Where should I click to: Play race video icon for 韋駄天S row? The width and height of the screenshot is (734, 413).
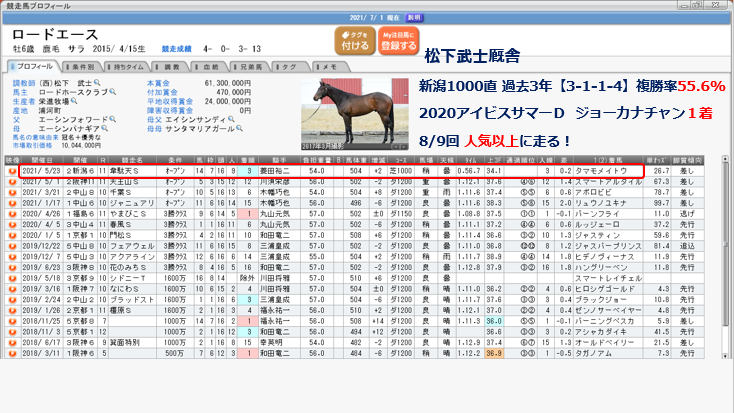coord(13,171)
